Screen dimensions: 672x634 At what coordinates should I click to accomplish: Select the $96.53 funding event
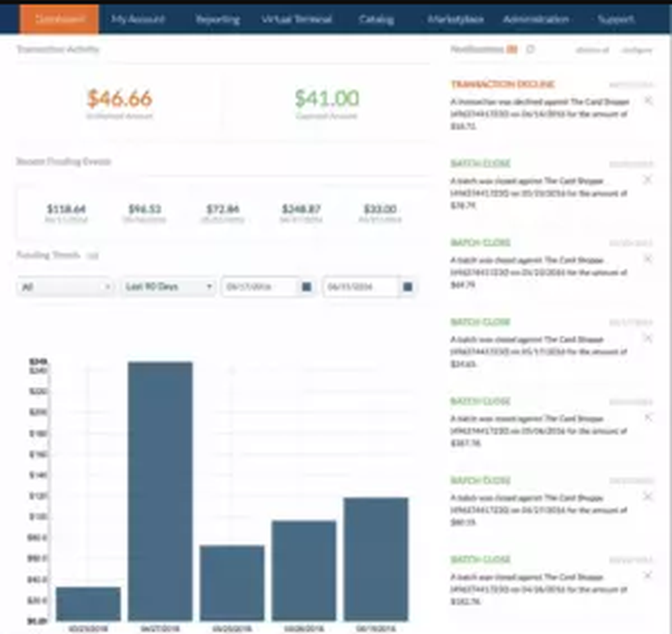144,213
